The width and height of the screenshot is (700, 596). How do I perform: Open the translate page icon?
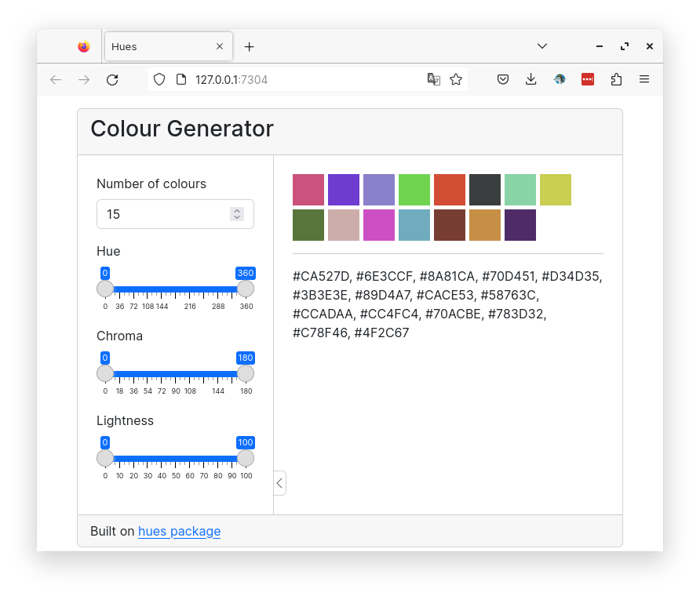pos(433,79)
